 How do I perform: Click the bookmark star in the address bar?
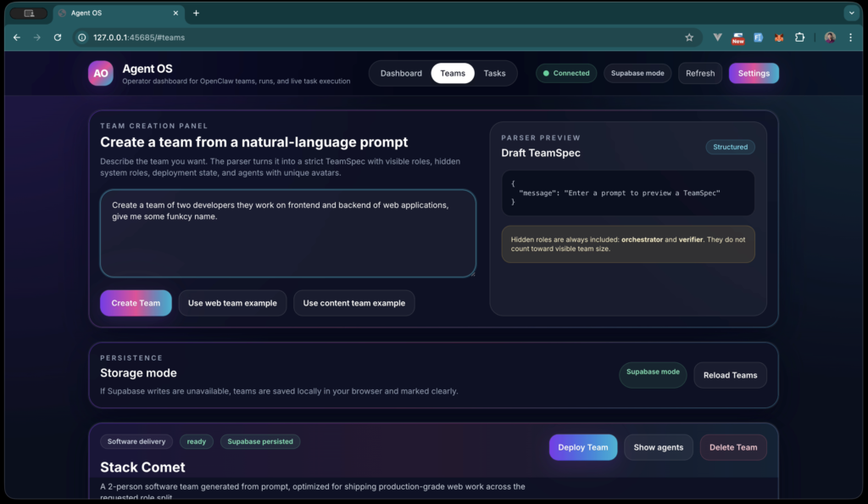[x=688, y=37]
